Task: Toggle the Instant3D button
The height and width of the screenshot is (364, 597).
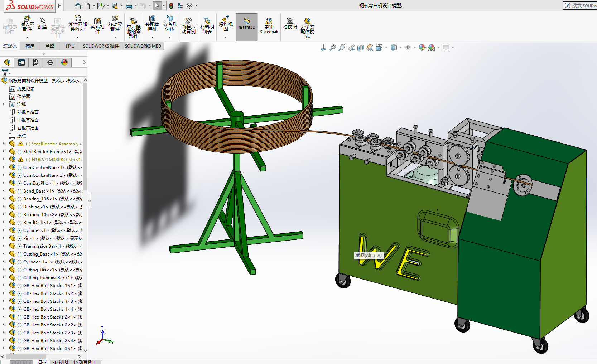Action: click(x=246, y=27)
